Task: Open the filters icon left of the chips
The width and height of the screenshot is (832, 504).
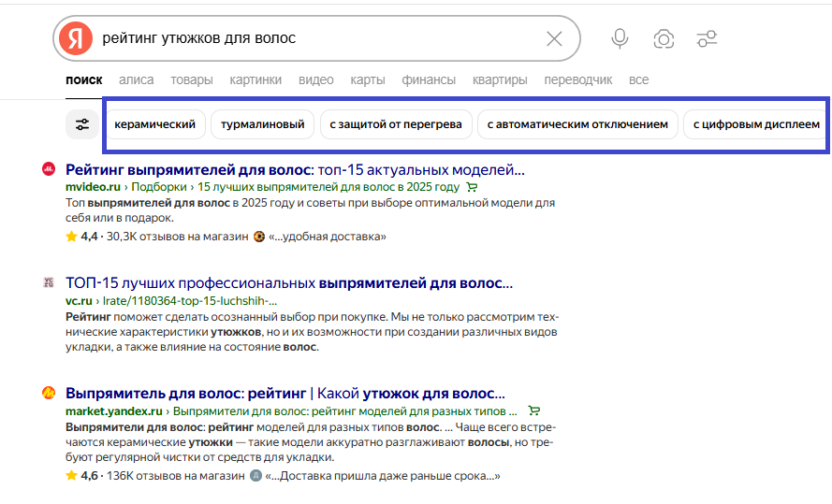Action: (82, 124)
